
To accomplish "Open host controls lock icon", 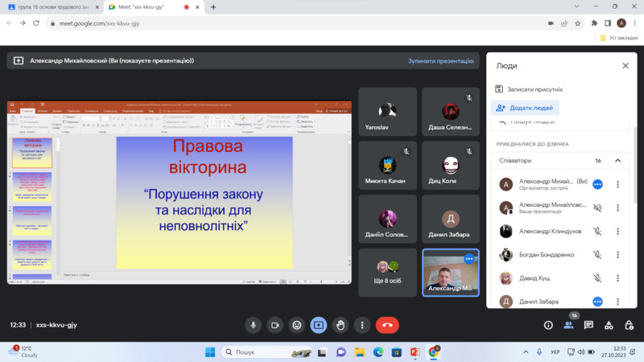I will (x=628, y=325).
